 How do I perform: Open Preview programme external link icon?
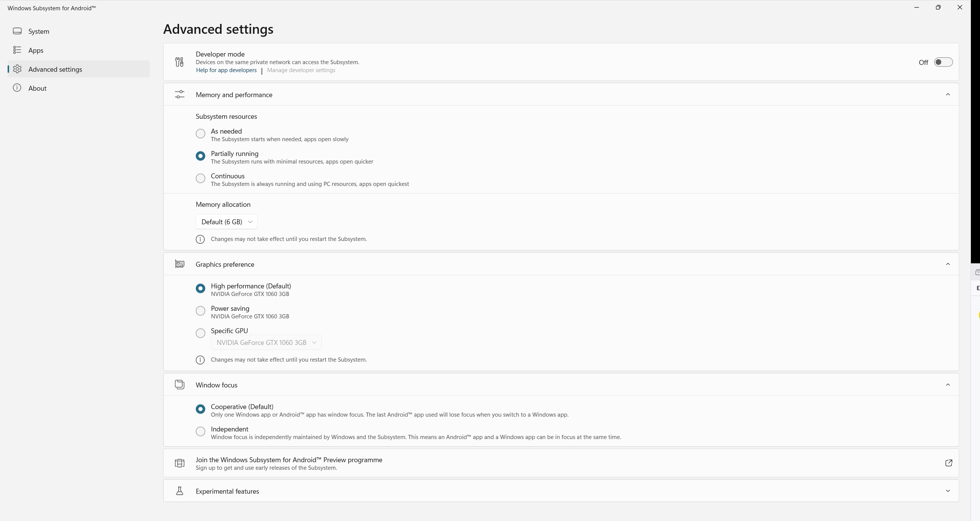coord(949,463)
